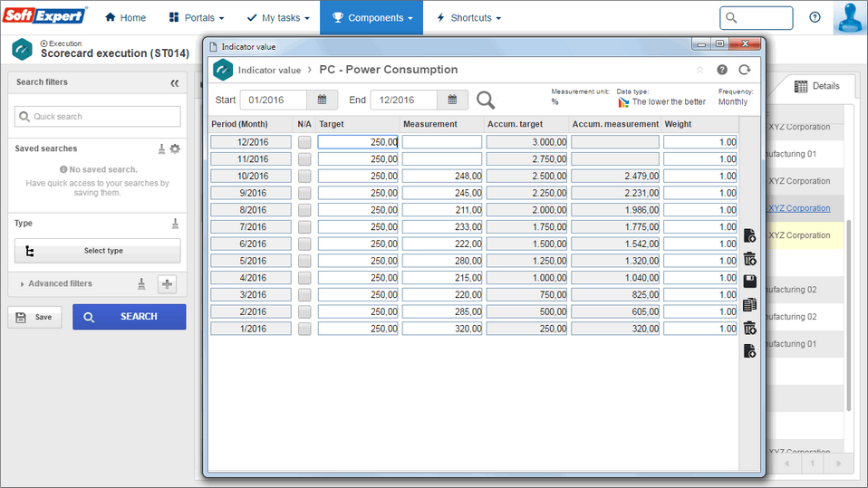Open the saved searches gear settings

(x=175, y=148)
